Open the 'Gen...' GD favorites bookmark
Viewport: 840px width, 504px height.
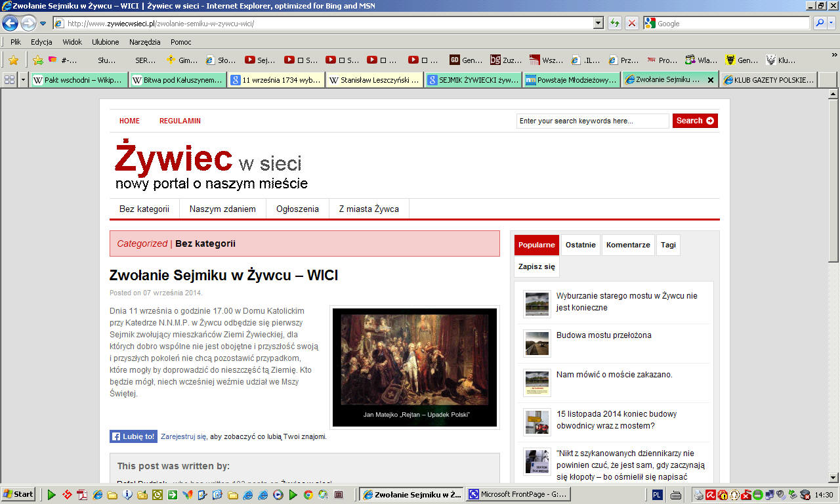pos(466,60)
